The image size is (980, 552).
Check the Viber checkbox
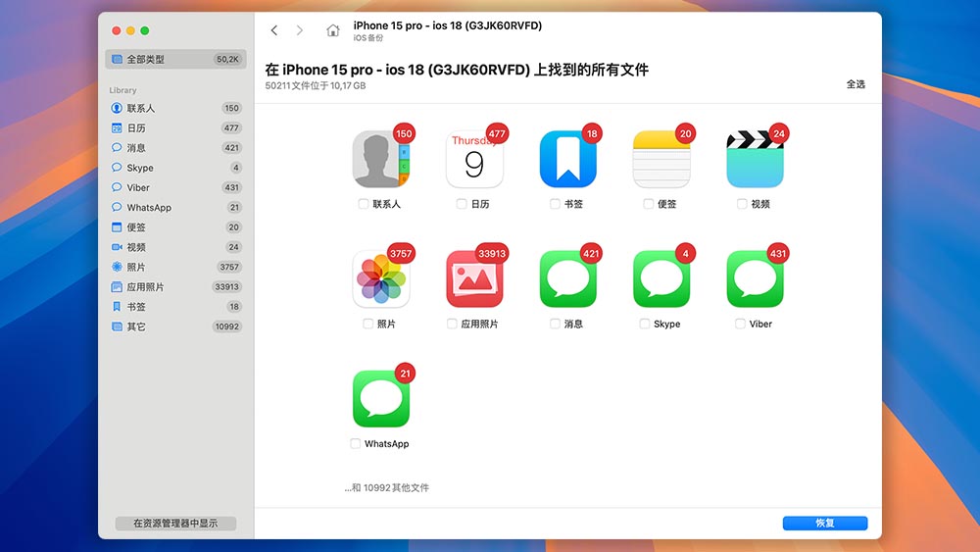[x=740, y=324]
